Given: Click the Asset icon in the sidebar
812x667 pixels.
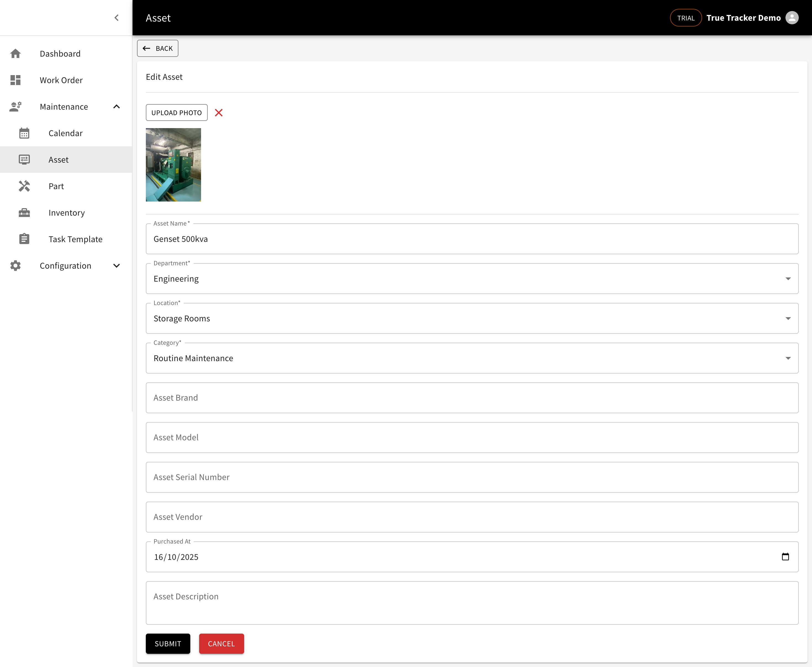Looking at the screenshot, I should pyautogui.click(x=25, y=160).
